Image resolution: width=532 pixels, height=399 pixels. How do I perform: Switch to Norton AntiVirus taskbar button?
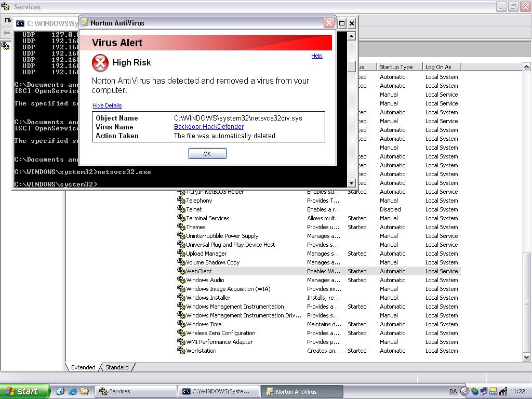coord(302,391)
